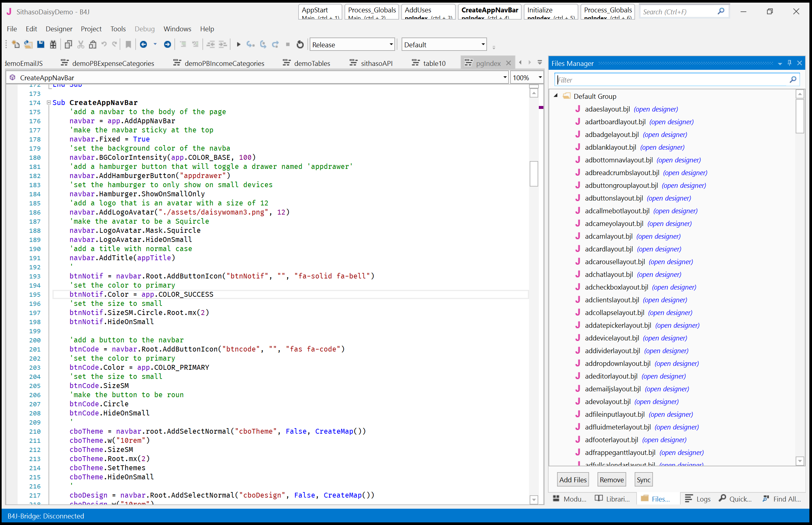This screenshot has height=525, width=812.
Task: Collapse the Default Group tree node
Action: tap(555, 96)
